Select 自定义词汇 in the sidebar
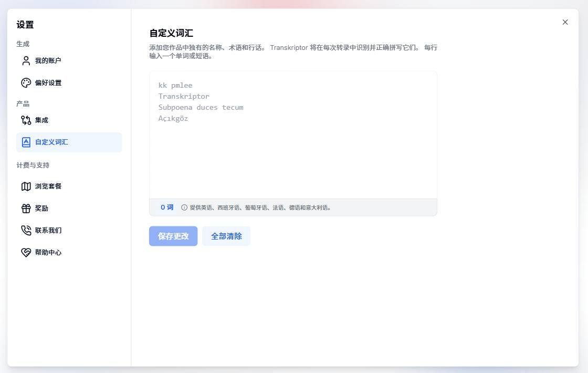The height and width of the screenshot is (373, 588). (69, 142)
